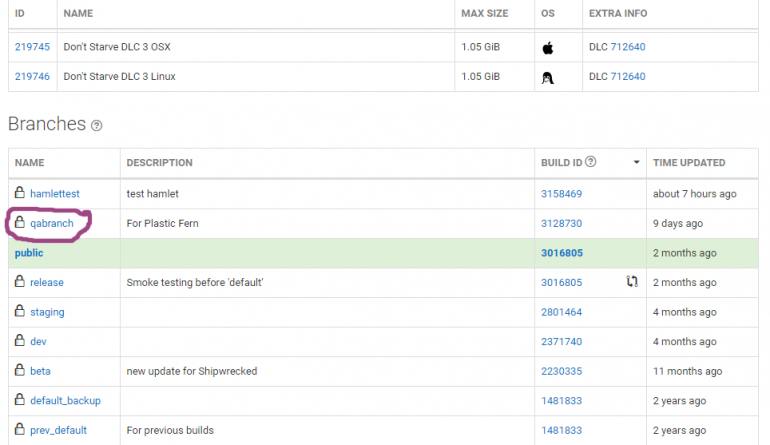Viewport: 770px width, 445px height.
Task: Click the Build ID help question icon
Action: pyautogui.click(x=591, y=162)
